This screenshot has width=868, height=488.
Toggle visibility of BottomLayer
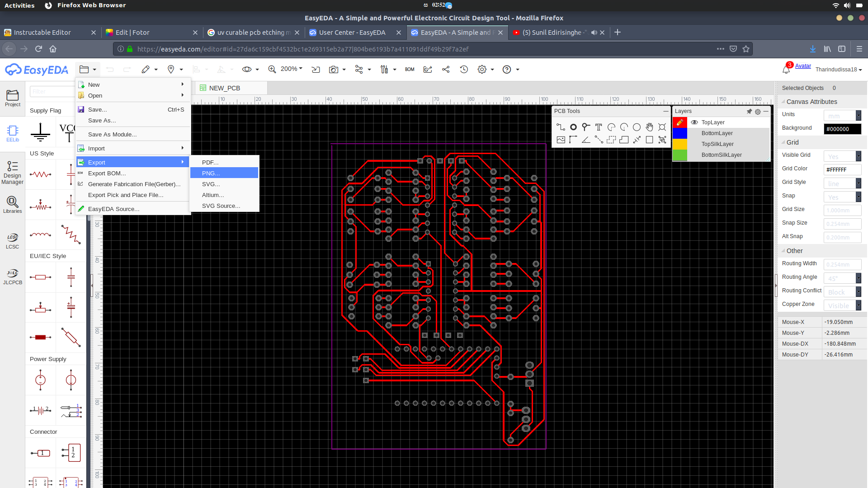pyautogui.click(x=694, y=133)
